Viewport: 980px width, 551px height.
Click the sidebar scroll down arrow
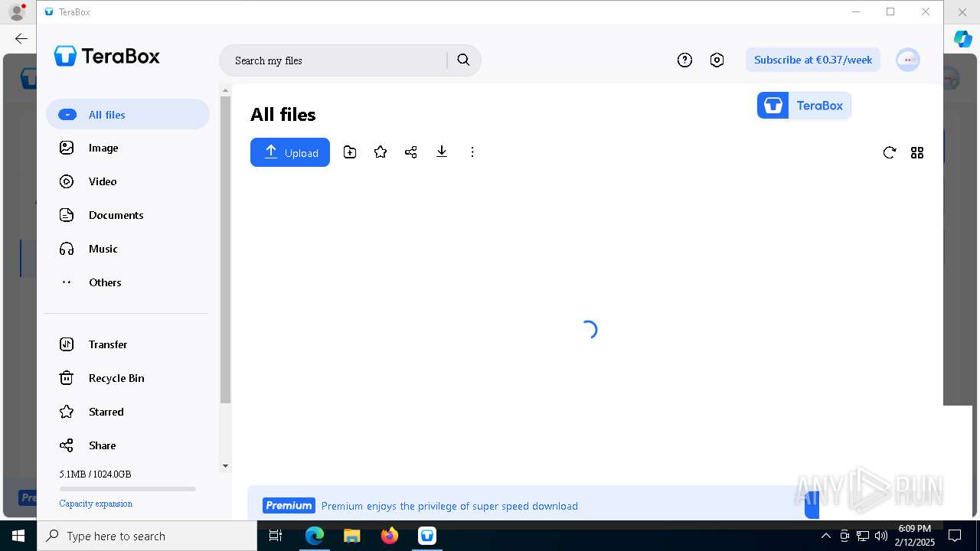225,465
